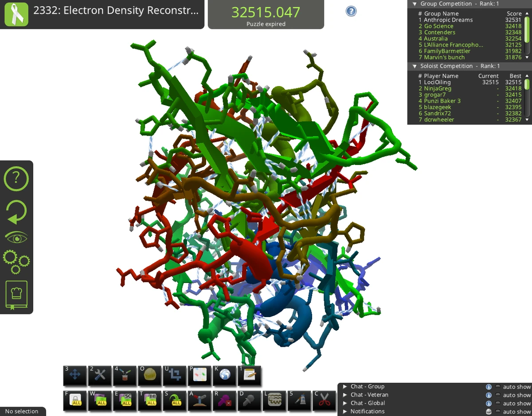Select the Move tool with crossed arrows
Screen dimensions: 532x416
click(x=74, y=375)
